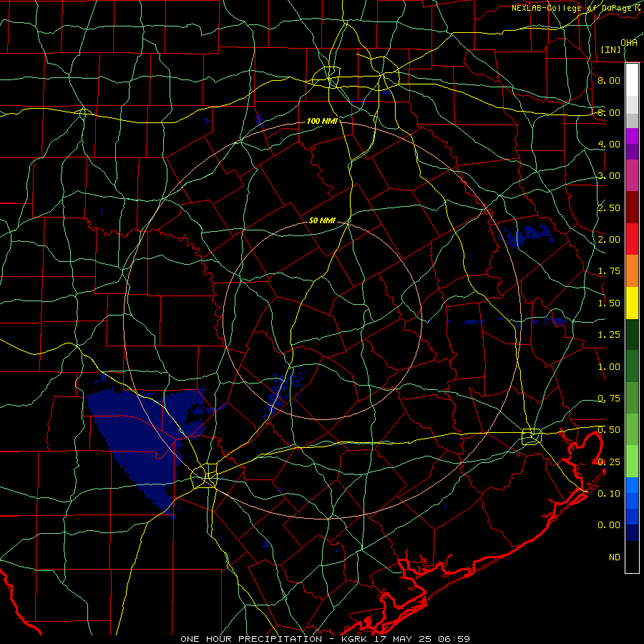Viewport: 644px width, 644px height.
Task: Click the '8.00' legend value
Action: pyautogui.click(x=609, y=80)
